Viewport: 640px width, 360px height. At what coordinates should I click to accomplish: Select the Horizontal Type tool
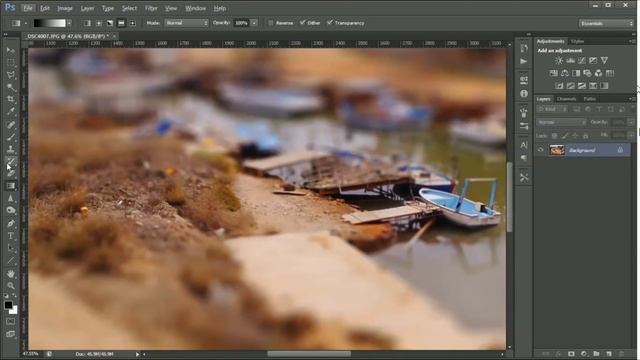(11, 236)
